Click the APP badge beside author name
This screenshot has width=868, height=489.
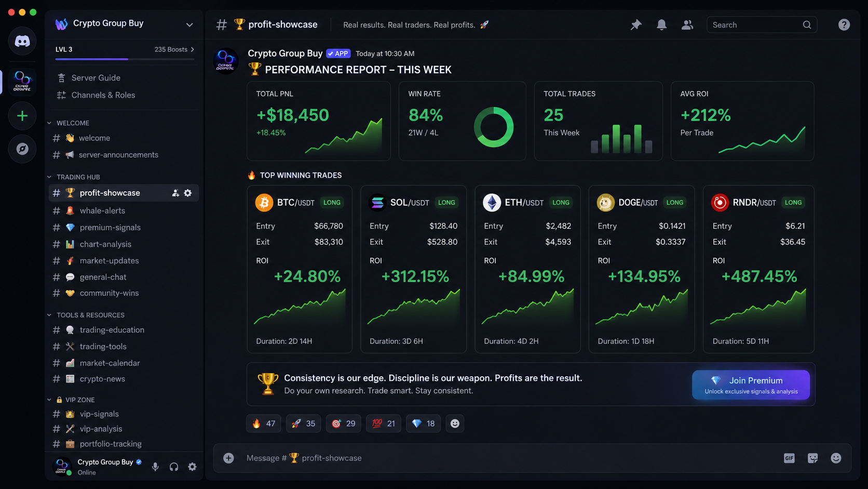pos(338,54)
